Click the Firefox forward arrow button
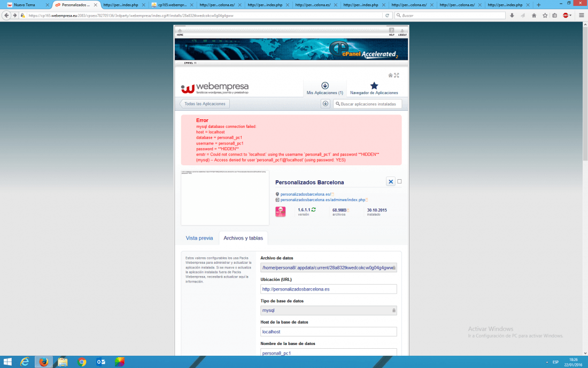The image size is (588, 368). (15, 16)
